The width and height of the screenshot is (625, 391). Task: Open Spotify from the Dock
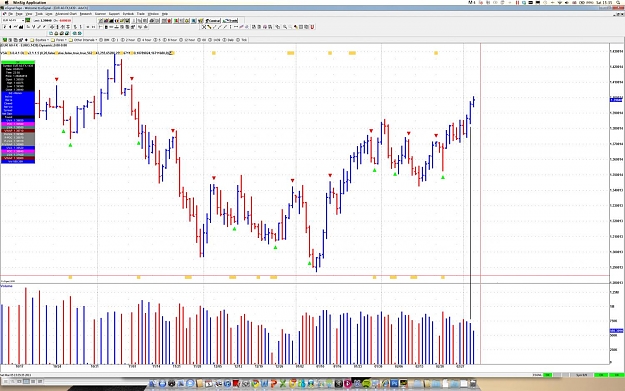click(x=366, y=383)
